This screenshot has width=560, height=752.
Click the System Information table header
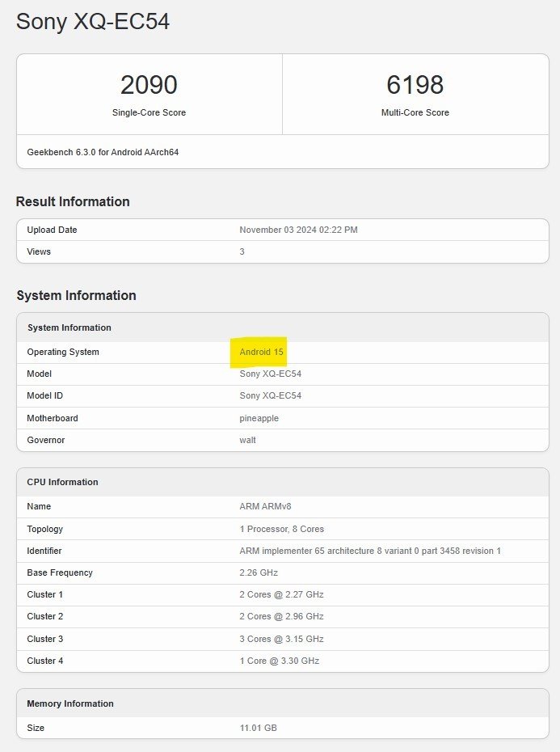tap(69, 327)
